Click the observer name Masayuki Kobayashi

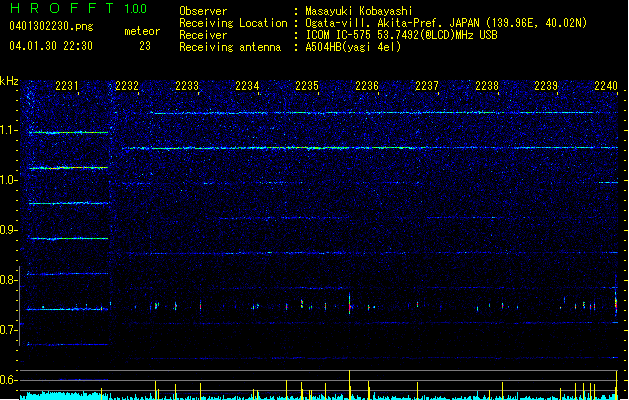[x=359, y=11]
